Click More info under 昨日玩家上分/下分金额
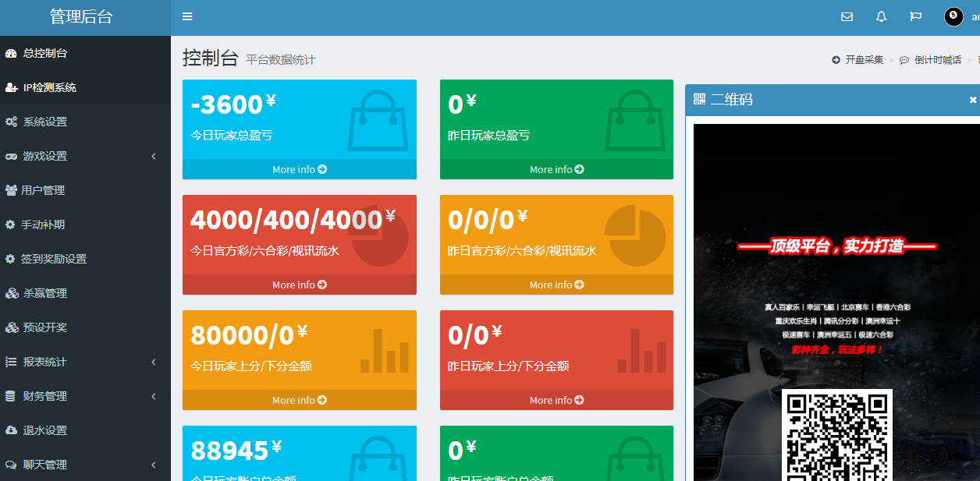Viewport: 980px width, 481px height. click(556, 400)
